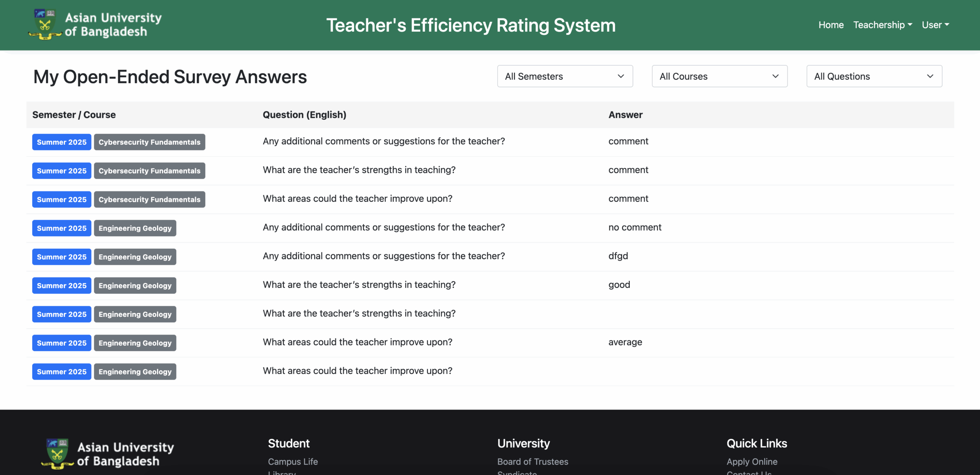Open the All Semesters dropdown
980x475 pixels.
coord(565,77)
